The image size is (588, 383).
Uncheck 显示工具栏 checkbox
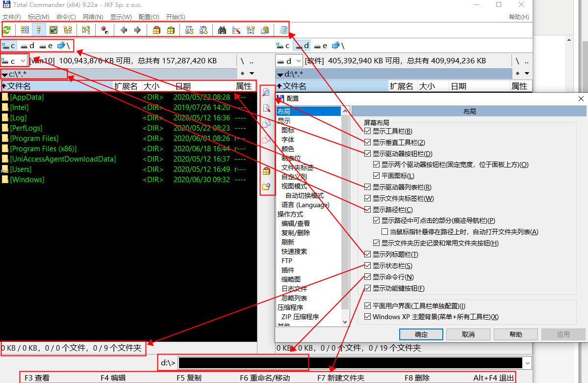(x=368, y=131)
